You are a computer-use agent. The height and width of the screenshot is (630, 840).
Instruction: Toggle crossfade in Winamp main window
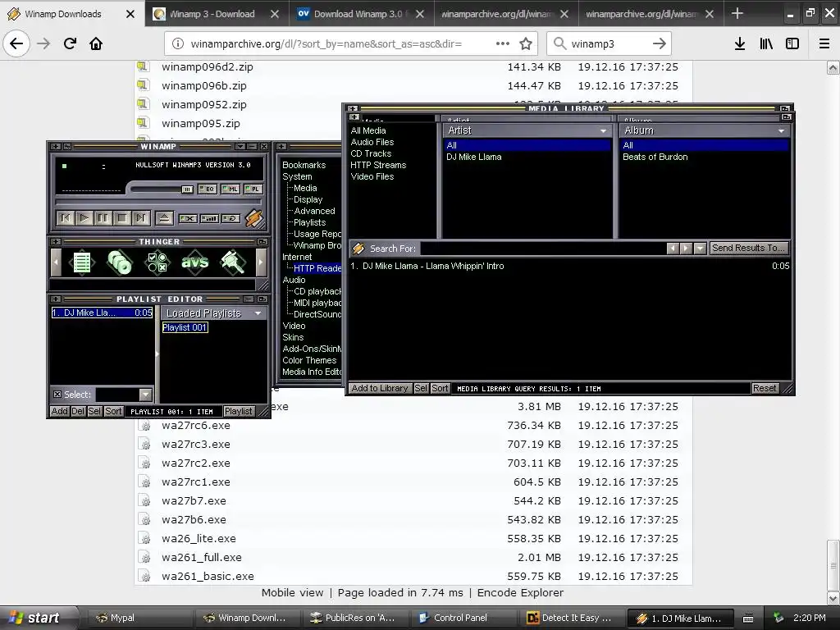tap(188, 218)
